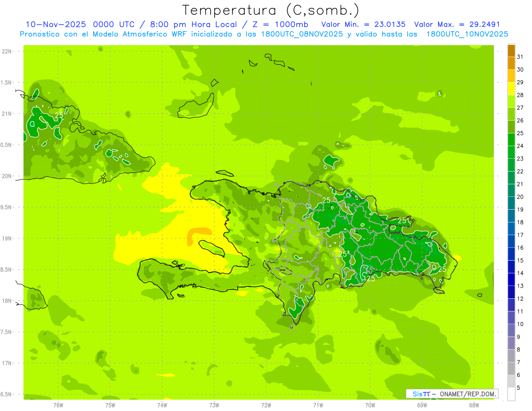Click the '18N' latitude label
Screen dimensions: 532x411
tap(7, 301)
